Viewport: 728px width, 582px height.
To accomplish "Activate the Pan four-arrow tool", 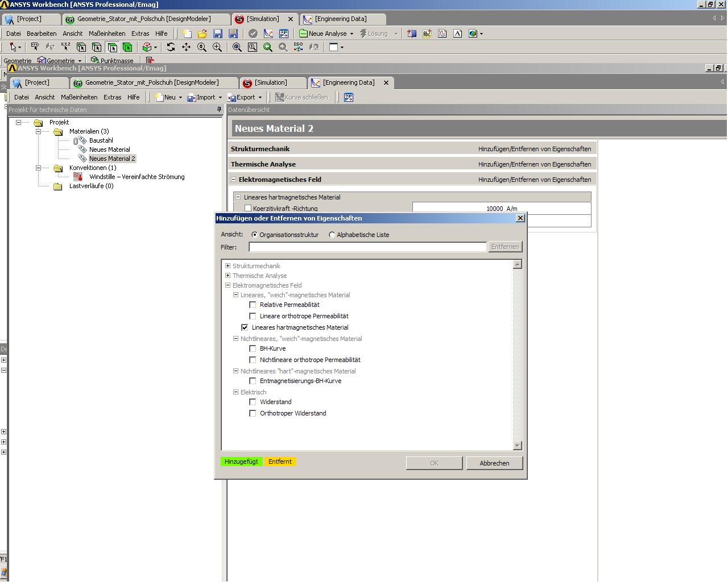I will click(x=186, y=47).
